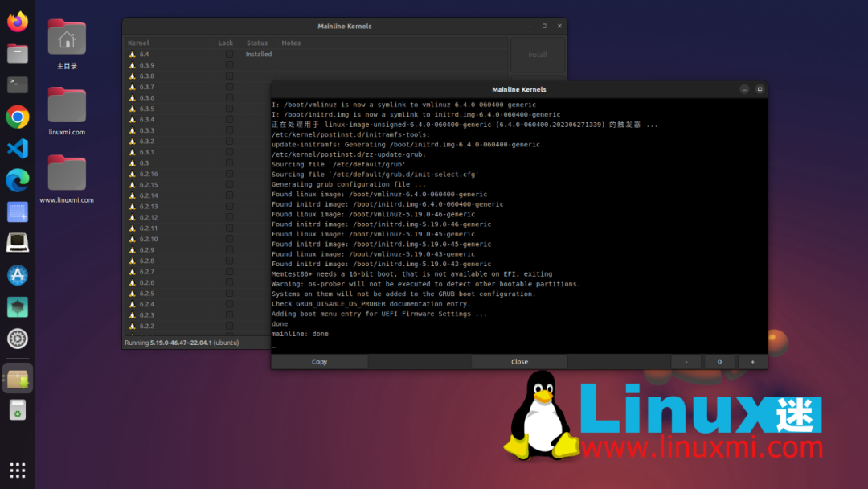Open Firefox from the dock
The height and width of the screenshot is (489, 868).
coord(17,20)
